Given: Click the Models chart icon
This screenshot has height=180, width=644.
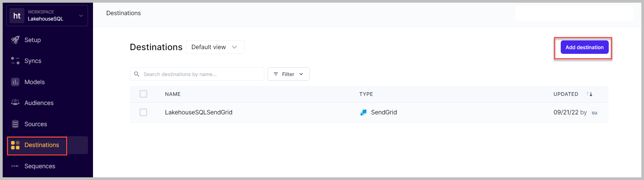Looking at the screenshot, I should tap(15, 82).
